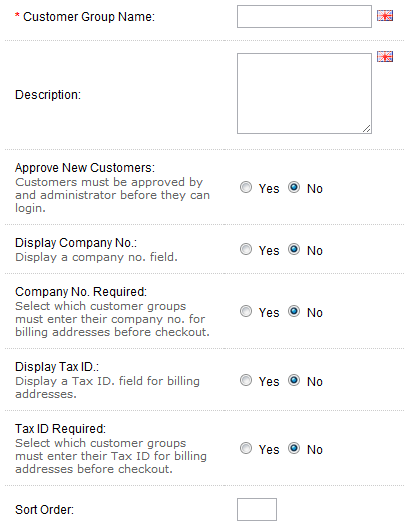Click the Description textarea resize handle
This screenshot has width=404, height=528.
(367, 129)
